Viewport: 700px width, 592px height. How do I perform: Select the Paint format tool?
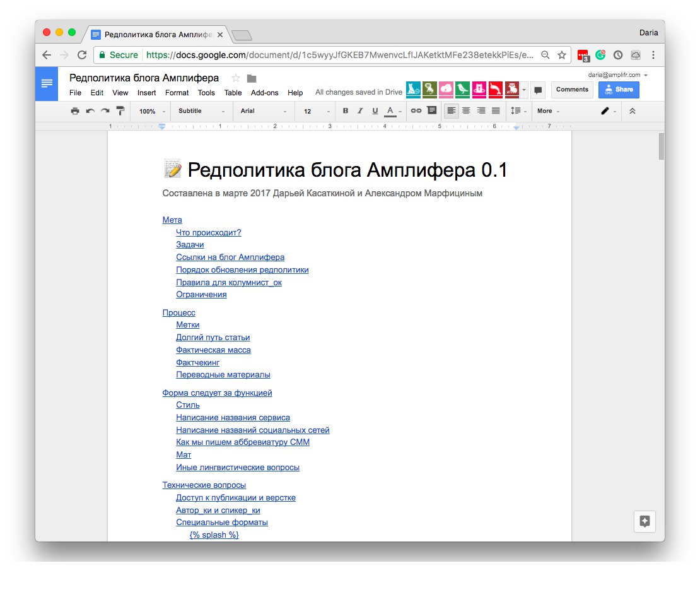(x=120, y=111)
